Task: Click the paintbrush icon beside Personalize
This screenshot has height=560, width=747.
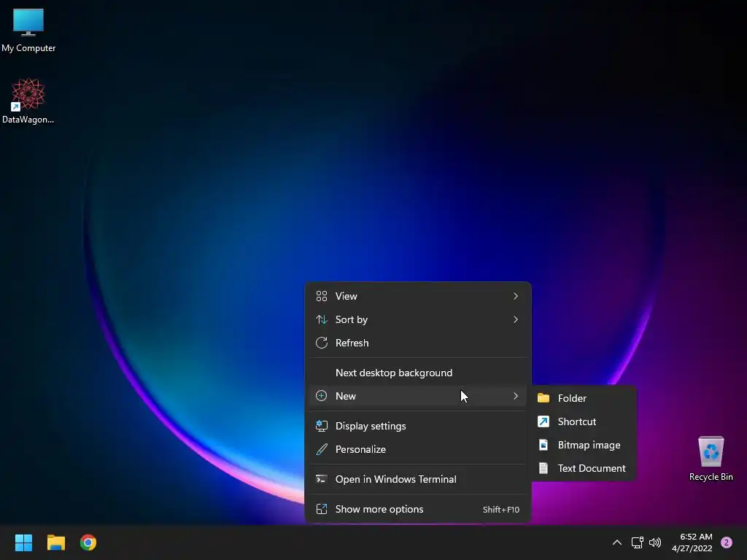Action: coord(322,449)
